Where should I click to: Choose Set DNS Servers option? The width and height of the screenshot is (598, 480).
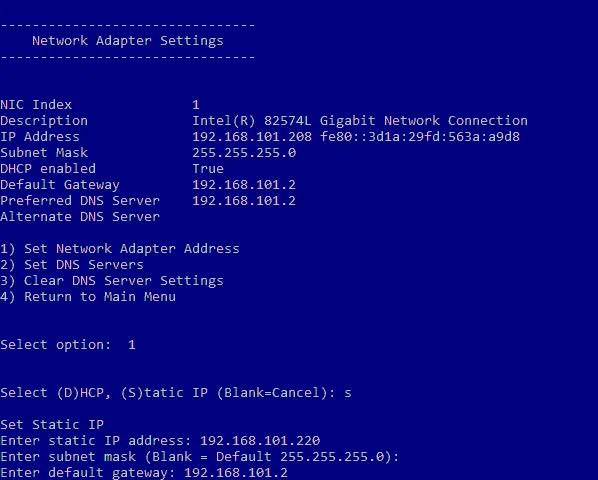(72, 265)
